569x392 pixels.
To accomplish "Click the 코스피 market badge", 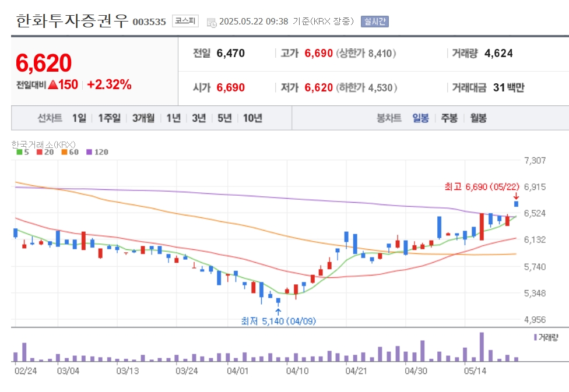I will (185, 21).
